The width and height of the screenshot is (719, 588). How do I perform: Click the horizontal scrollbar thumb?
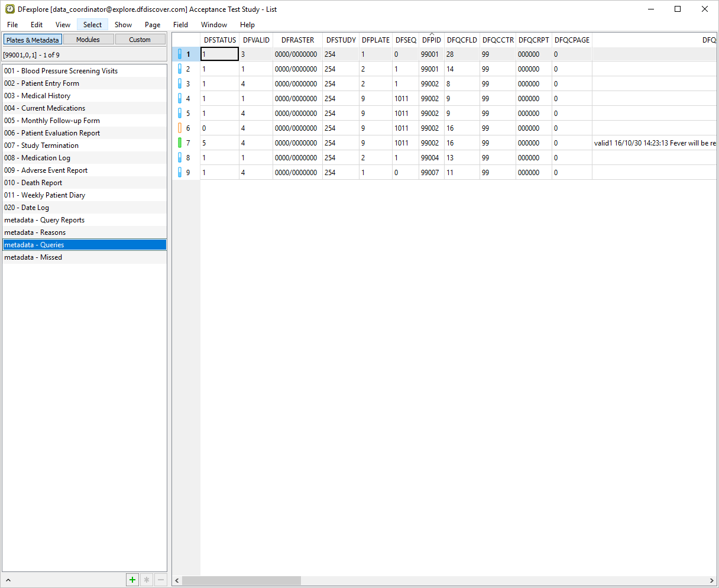click(x=241, y=581)
